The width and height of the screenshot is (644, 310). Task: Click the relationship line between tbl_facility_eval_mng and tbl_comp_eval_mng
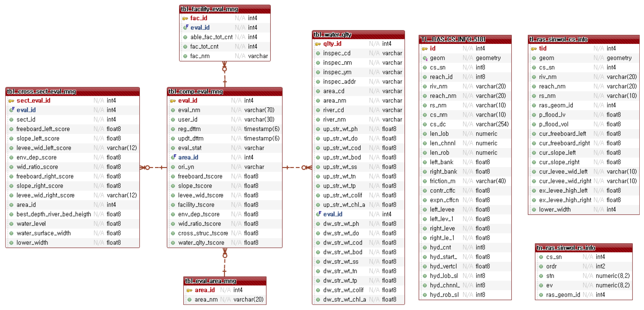(225, 75)
